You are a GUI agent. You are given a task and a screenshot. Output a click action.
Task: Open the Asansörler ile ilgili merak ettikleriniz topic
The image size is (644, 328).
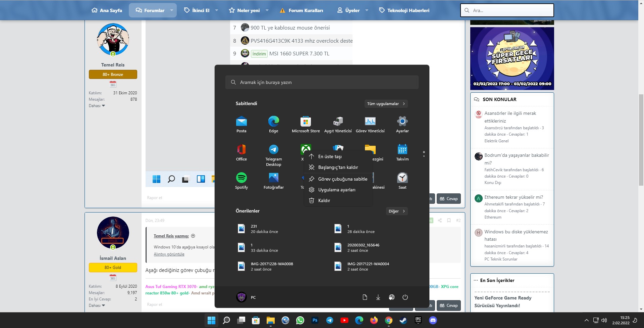coord(510,117)
